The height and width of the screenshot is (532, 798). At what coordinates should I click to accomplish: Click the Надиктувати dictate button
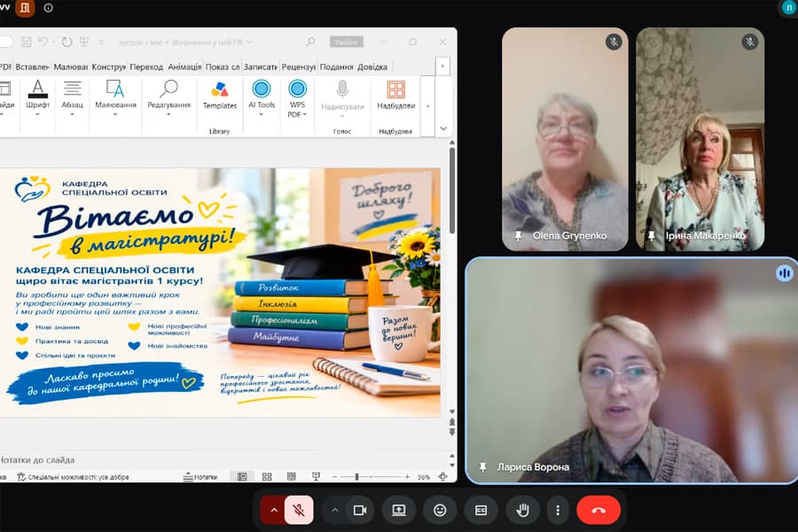point(342,98)
